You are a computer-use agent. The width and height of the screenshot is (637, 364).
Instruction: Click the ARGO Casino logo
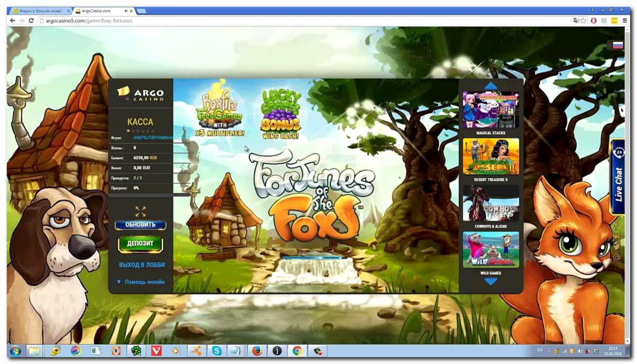click(140, 92)
